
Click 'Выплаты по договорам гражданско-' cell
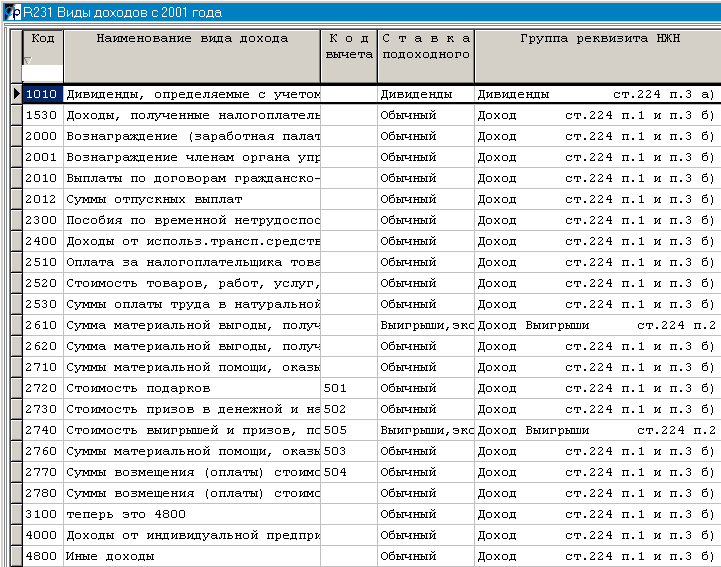click(192, 178)
